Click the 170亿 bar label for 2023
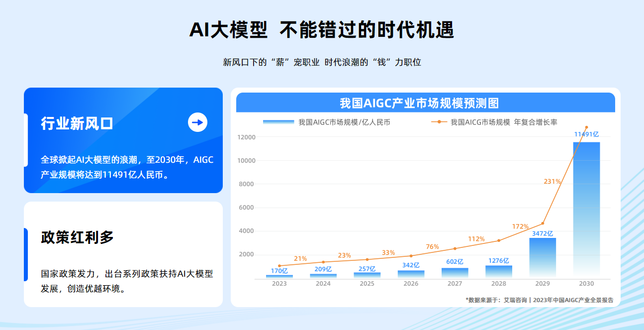The image size is (644, 330). tap(279, 271)
